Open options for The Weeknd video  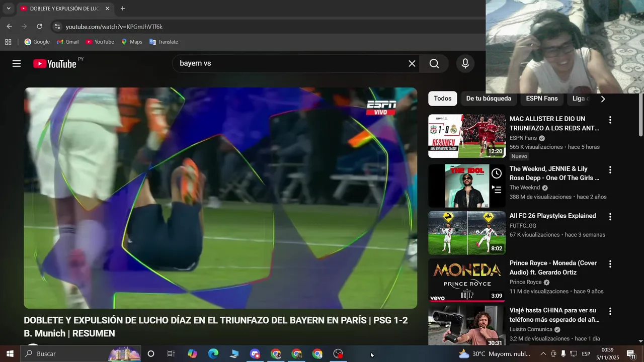pyautogui.click(x=610, y=170)
